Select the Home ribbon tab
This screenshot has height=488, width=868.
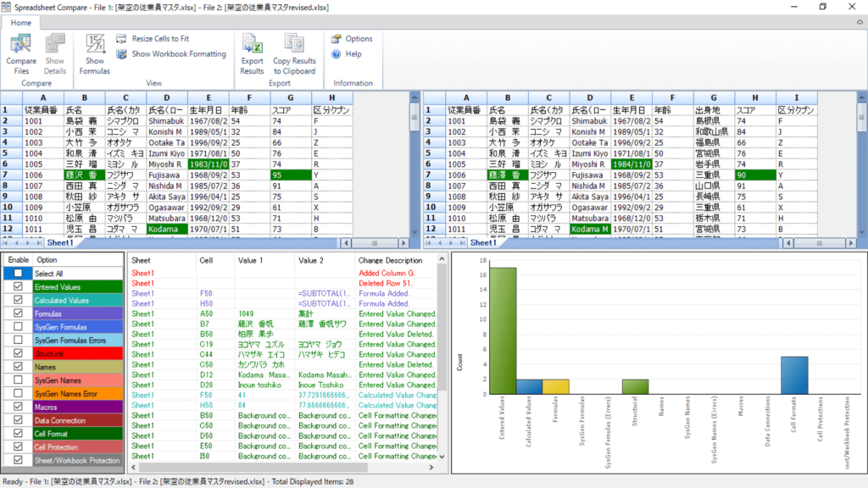click(x=21, y=23)
